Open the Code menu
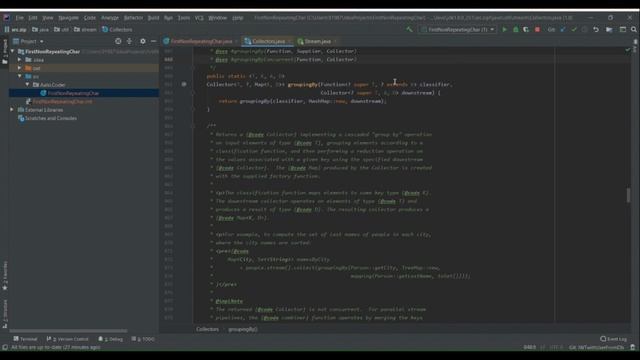This screenshot has height=360, width=640. 89,18
